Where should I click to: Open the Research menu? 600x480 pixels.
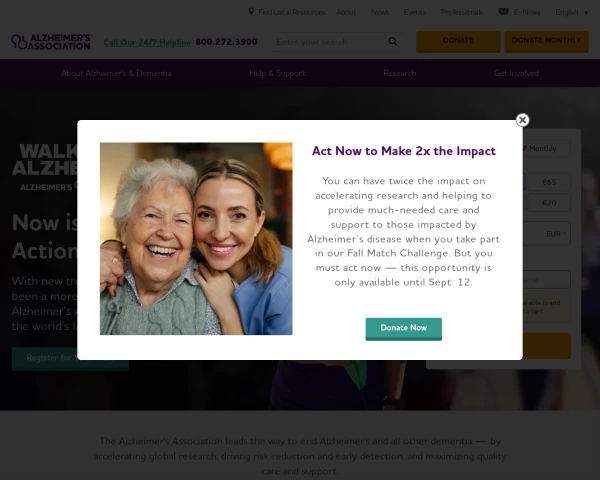point(399,73)
